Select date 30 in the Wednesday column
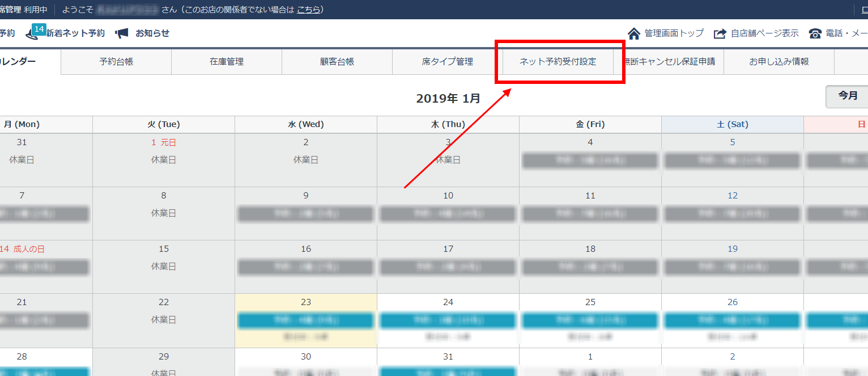The image size is (868, 376). coord(306,357)
